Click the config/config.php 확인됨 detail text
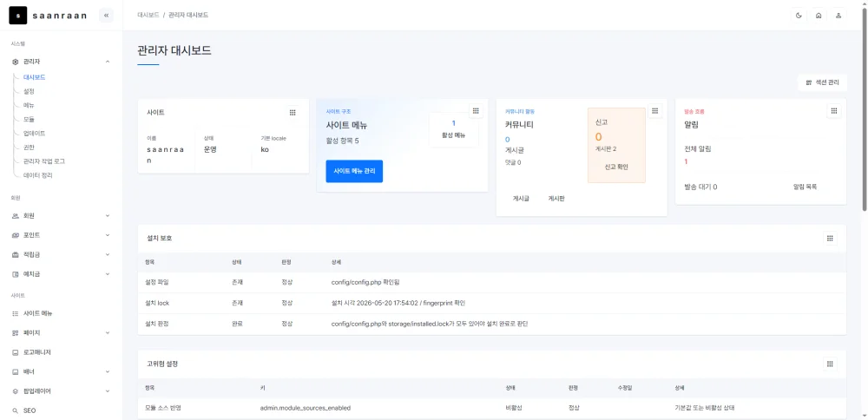 (x=365, y=282)
